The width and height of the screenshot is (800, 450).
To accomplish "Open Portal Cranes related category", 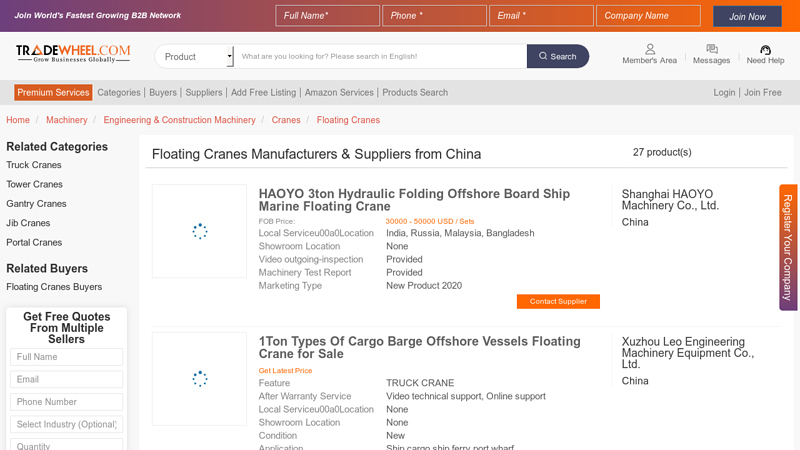I will [x=34, y=242].
